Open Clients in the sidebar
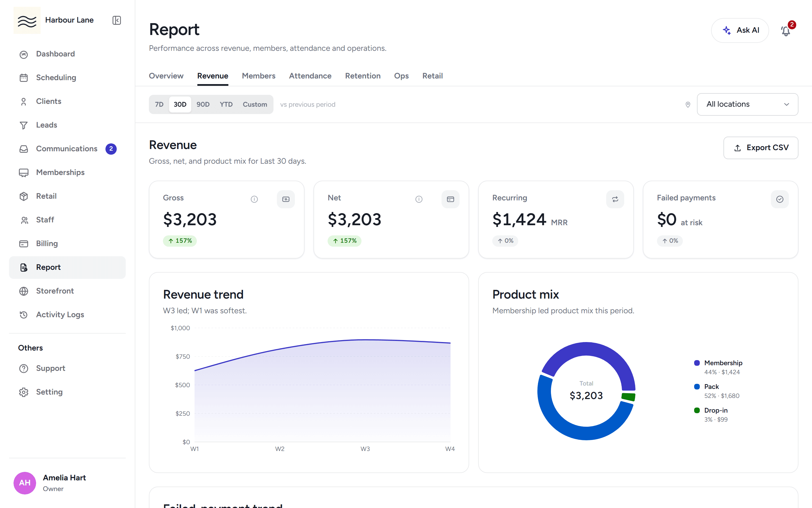This screenshot has height=508, width=812. tap(67, 102)
